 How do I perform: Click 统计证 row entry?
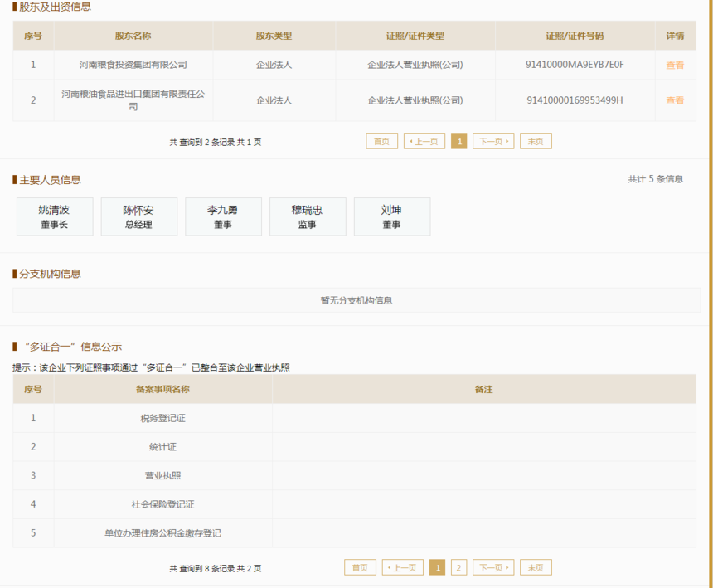click(162, 446)
